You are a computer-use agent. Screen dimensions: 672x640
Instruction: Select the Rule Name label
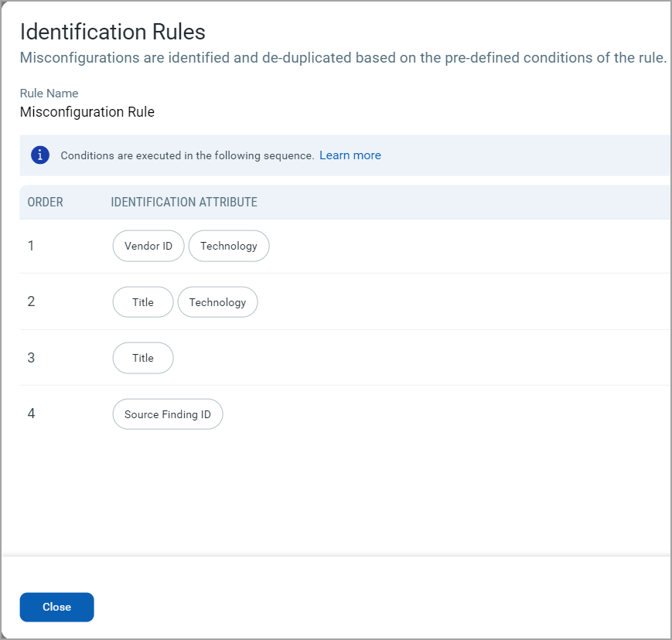(x=49, y=93)
